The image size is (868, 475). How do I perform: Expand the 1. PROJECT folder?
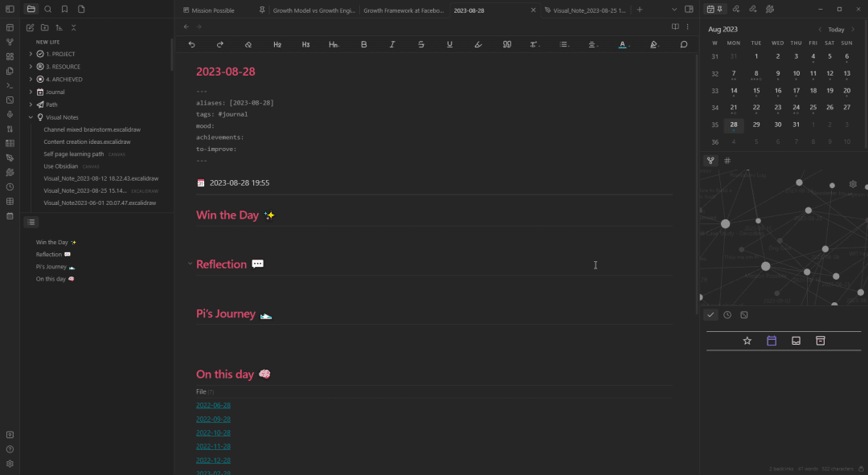(x=31, y=54)
